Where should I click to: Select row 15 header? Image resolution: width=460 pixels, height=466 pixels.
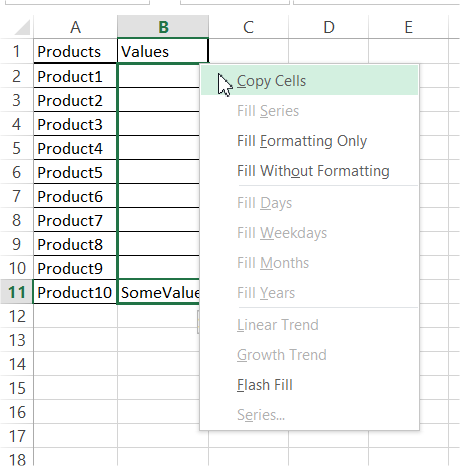click(x=17, y=388)
